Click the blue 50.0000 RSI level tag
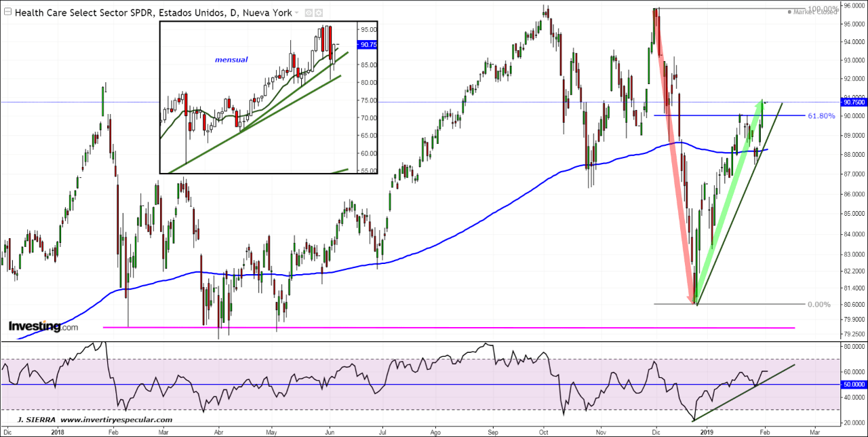Screen dimensions: 868x437 click(852, 385)
